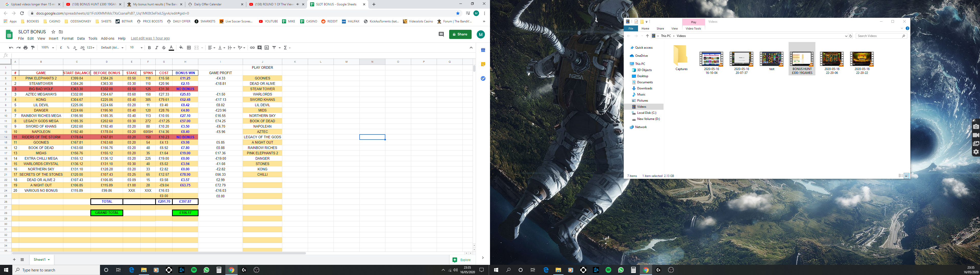Screen dimensions: 980x275
Task: Open the text color picker
Action: [x=171, y=48]
